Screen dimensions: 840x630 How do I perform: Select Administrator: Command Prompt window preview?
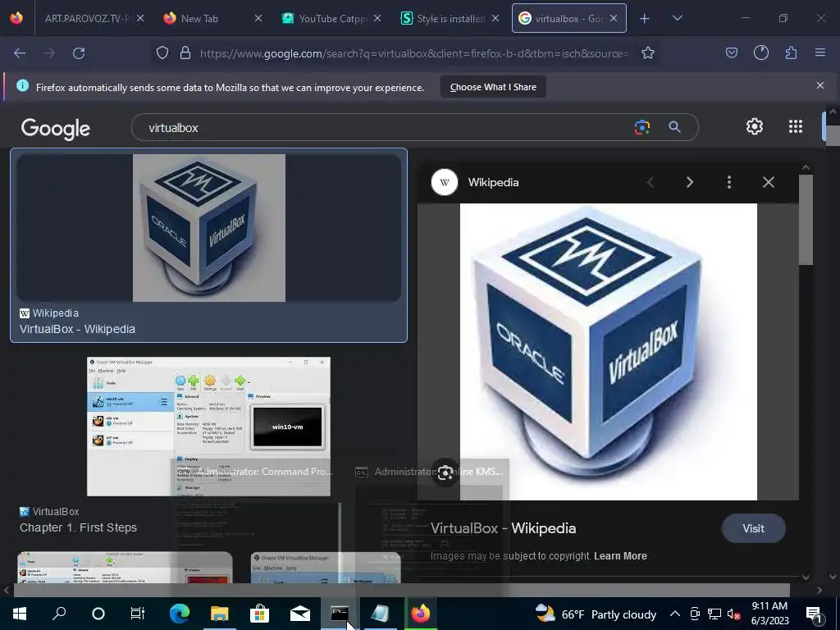tap(258, 527)
